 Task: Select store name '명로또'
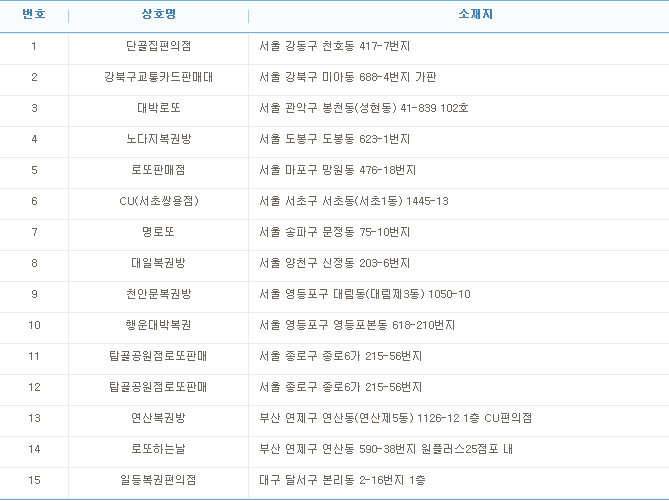point(158,232)
